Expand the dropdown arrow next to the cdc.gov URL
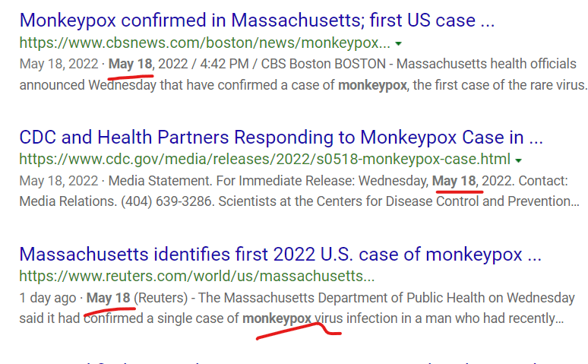Image resolution: width=588 pixels, height=364 pixels. pos(518,160)
